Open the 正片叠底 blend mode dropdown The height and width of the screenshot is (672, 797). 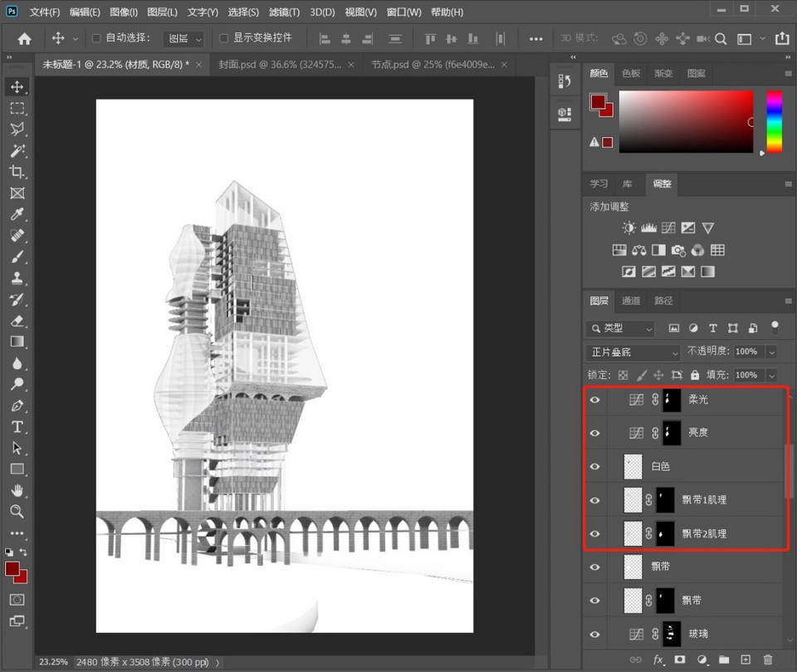(x=633, y=352)
